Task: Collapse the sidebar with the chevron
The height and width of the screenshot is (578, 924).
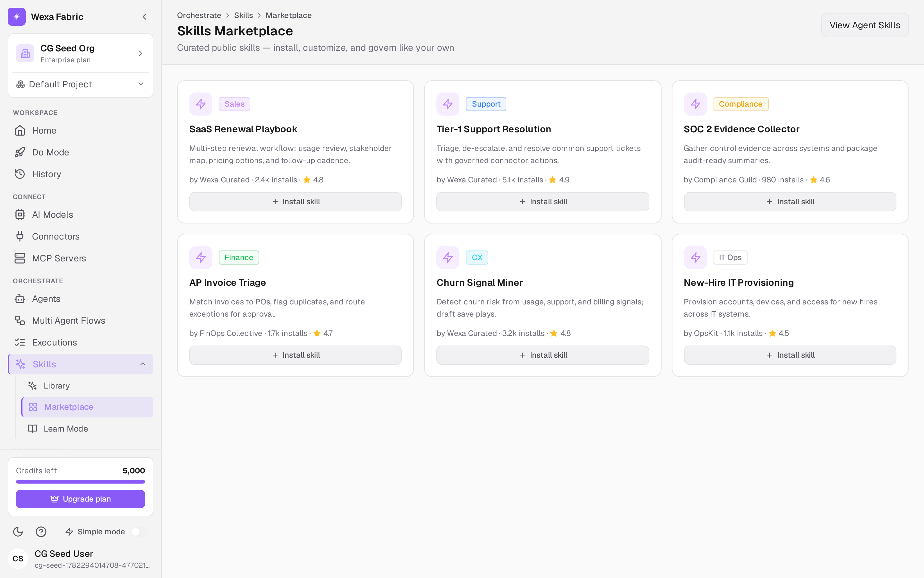Action: (x=144, y=17)
